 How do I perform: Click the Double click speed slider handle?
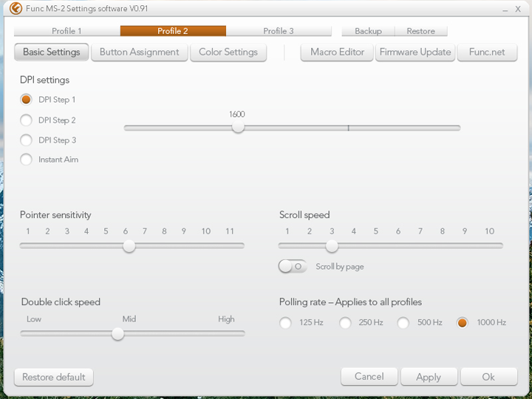tap(117, 334)
